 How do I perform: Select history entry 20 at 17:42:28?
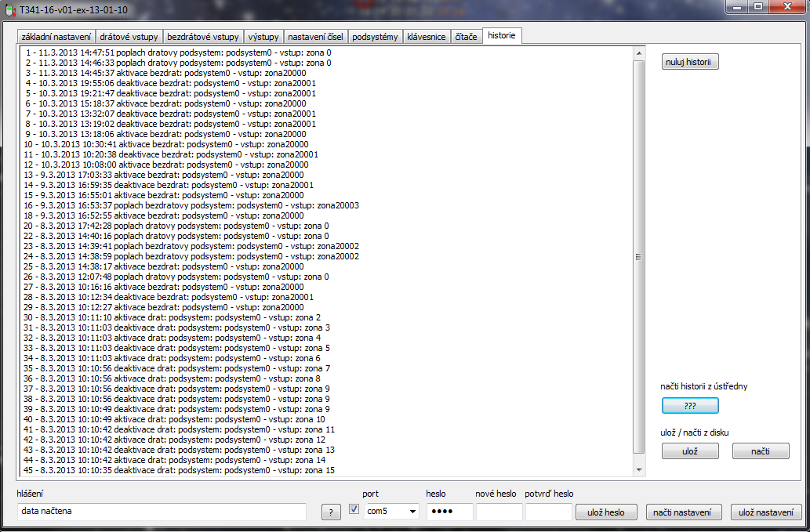click(x=176, y=226)
